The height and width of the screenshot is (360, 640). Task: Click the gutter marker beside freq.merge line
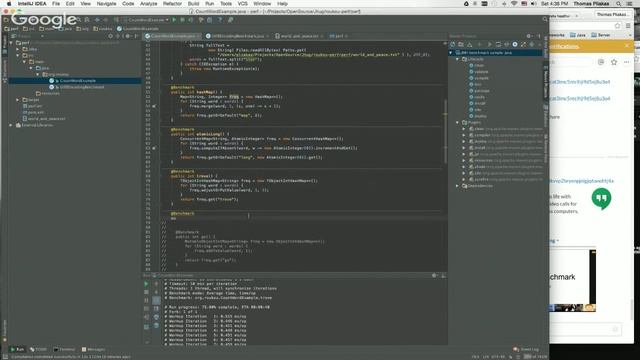pos(154,106)
